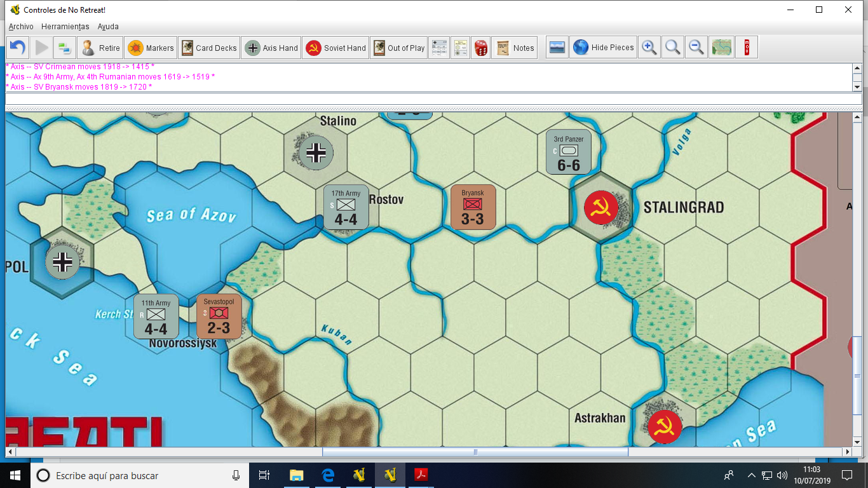Open the Out of Play window

click(398, 48)
